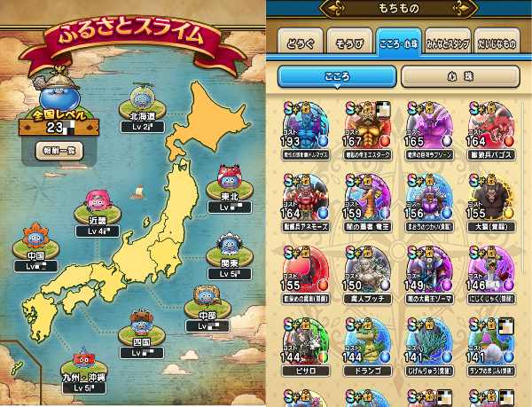Screen dimensions: 532x407
Task: Tap the 四国 region slime icon
Action: click(x=142, y=323)
